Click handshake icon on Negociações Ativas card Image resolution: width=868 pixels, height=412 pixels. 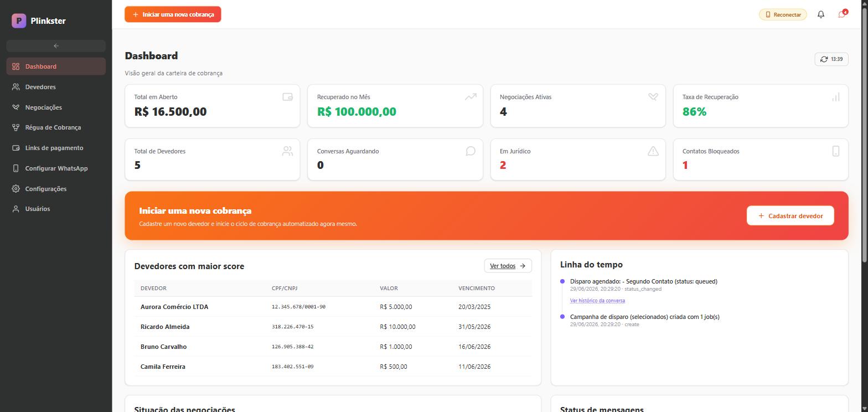coord(653,97)
